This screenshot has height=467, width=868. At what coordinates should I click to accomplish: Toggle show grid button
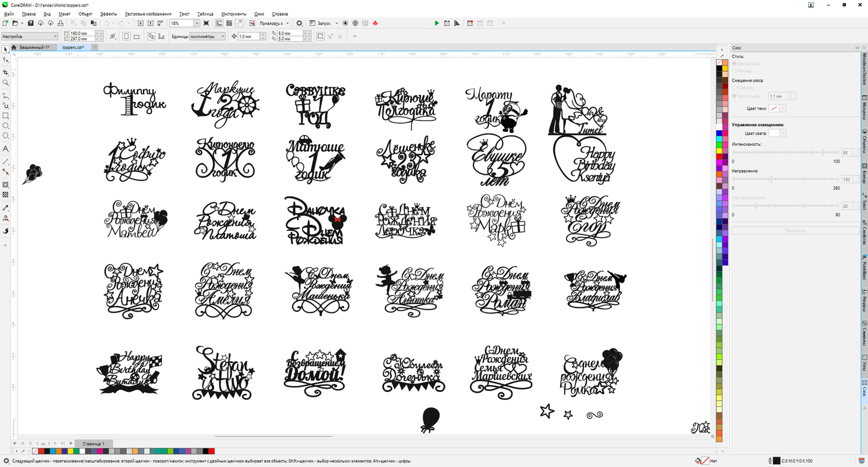[x=230, y=23]
